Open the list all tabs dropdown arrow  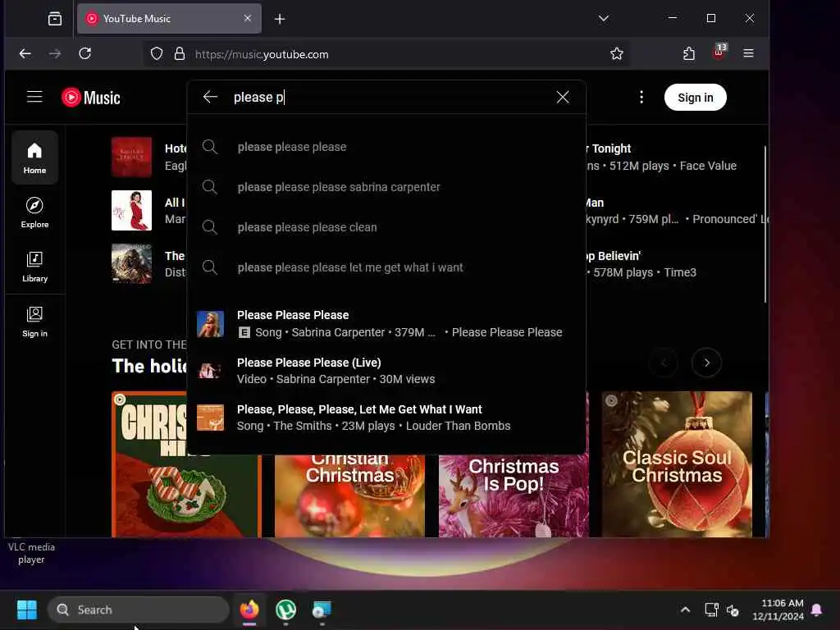click(x=604, y=18)
